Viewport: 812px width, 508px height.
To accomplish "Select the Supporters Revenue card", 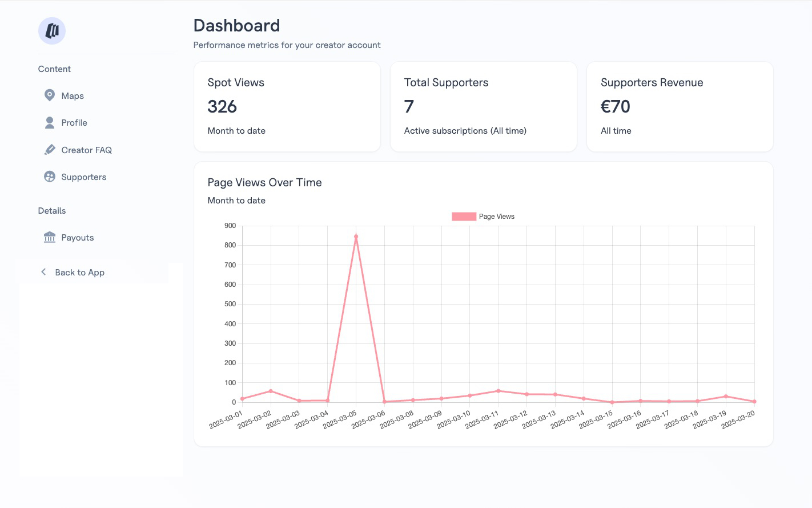I will coord(680,107).
